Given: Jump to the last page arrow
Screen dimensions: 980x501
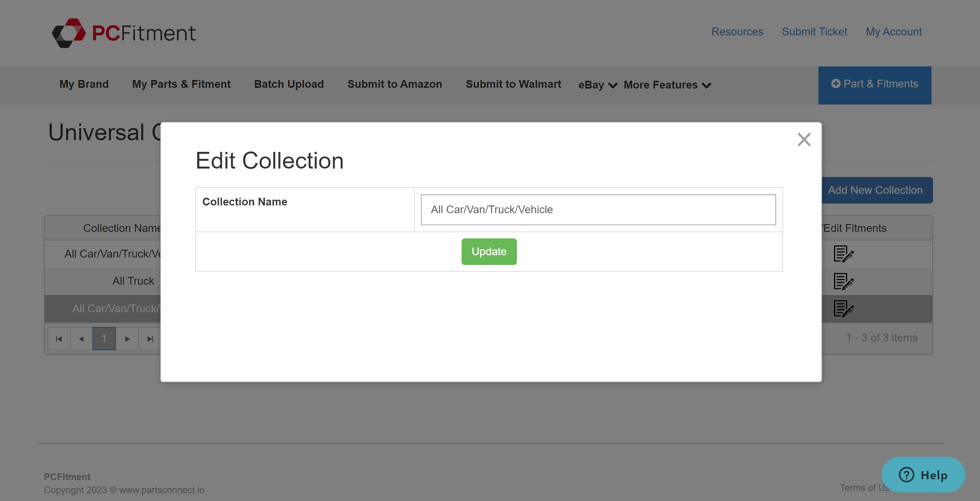Looking at the screenshot, I should [x=150, y=339].
